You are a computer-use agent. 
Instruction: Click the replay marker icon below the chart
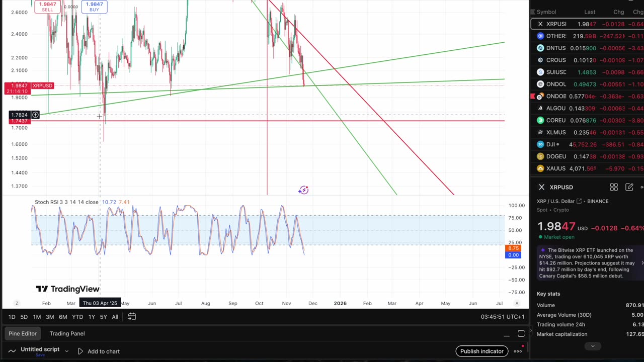click(x=303, y=190)
